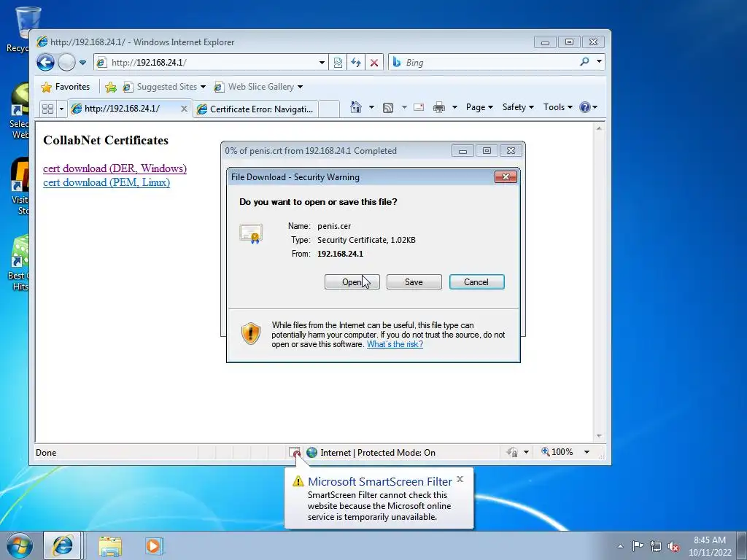Click the Internet zone globe icon
The image size is (747, 560).
pos(312,452)
